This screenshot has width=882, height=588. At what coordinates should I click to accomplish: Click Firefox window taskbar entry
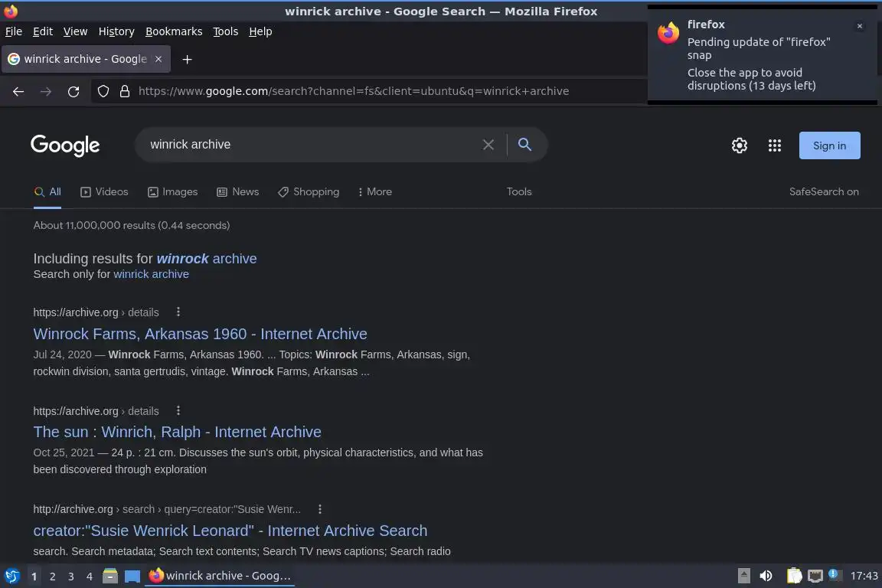pos(220,576)
